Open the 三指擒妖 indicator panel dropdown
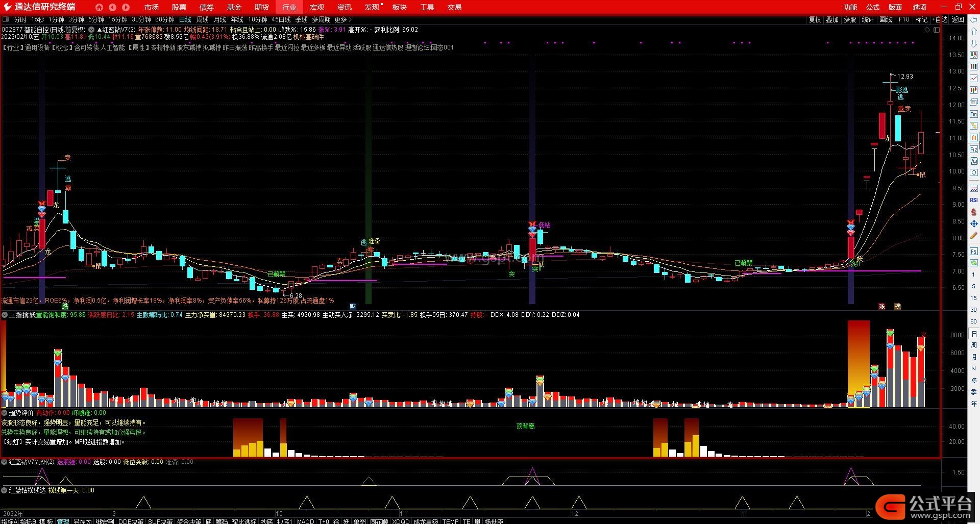980x524 pixels. click(5, 315)
